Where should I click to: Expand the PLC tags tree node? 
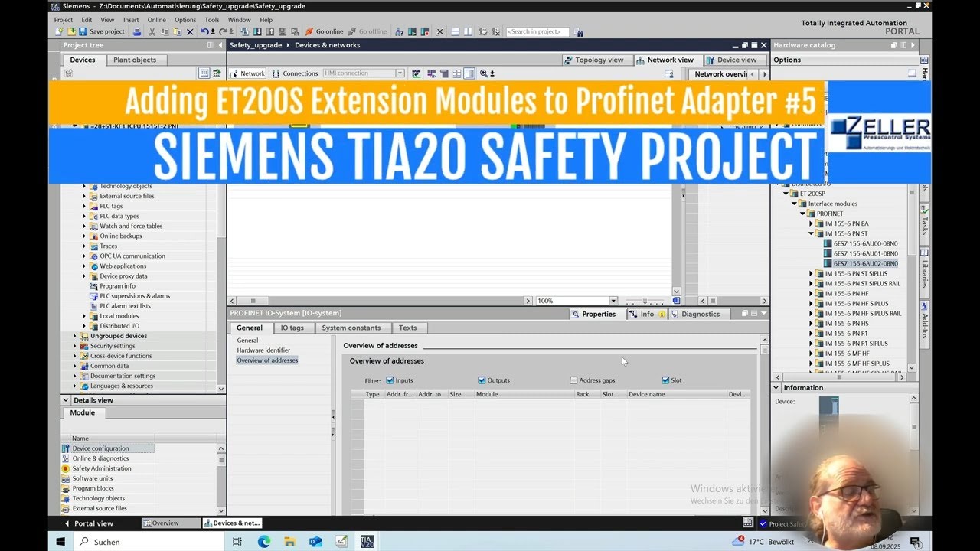click(x=84, y=206)
